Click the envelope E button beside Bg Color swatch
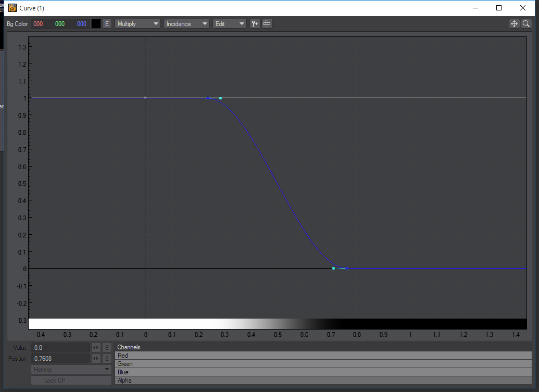The height and width of the screenshot is (392, 539). click(107, 24)
